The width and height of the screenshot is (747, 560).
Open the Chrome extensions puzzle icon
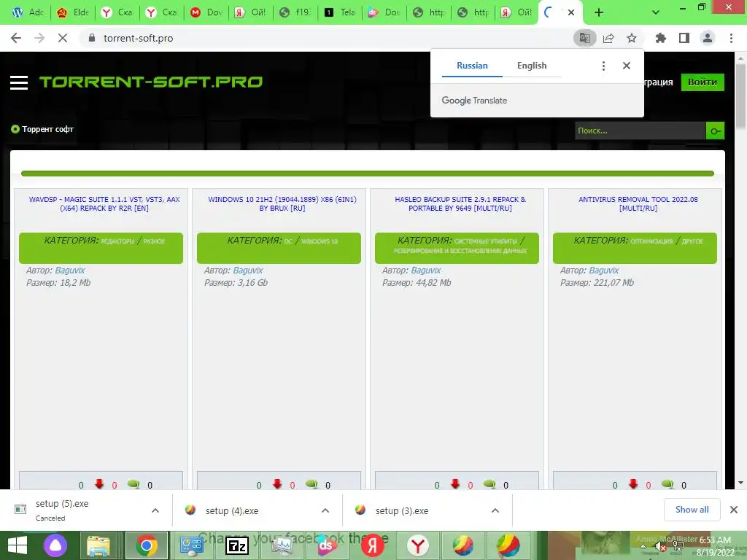pyautogui.click(x=660, y=38)
